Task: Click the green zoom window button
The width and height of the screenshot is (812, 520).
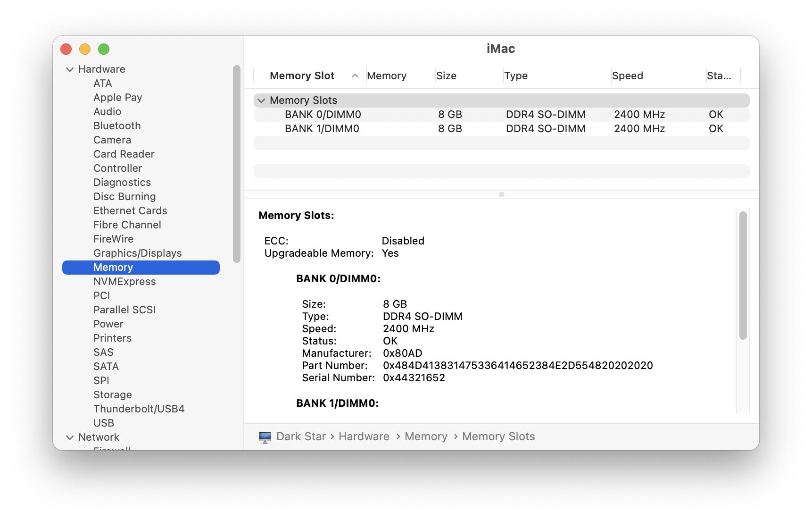Action: pos(104,49)
